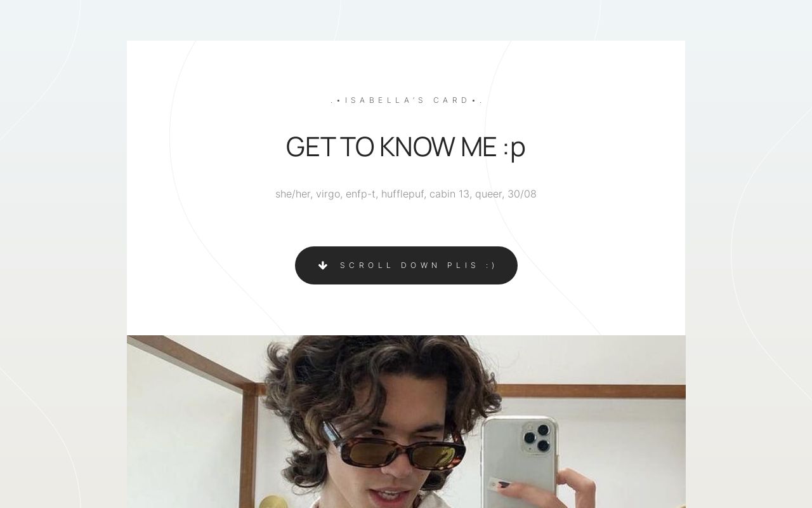812x508 pixels.
Task: Click the down arrow icon in the button
Action: point(323,265)
